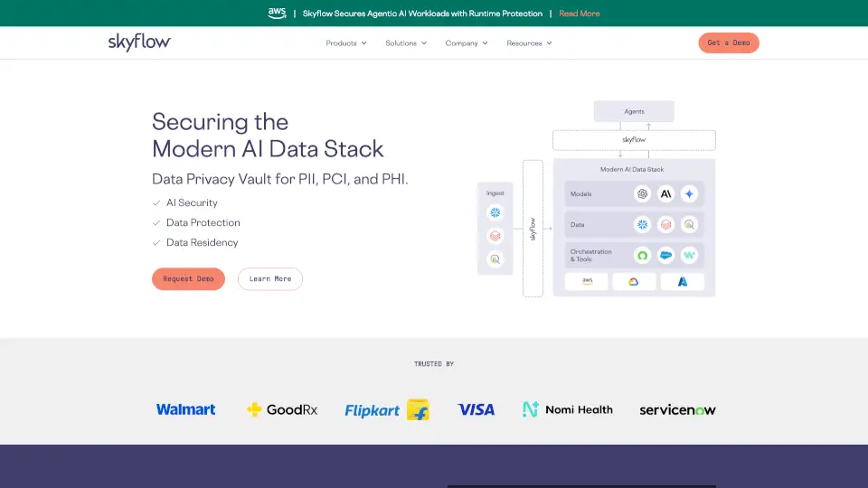Click the Flipkart logo under Trusted By
The image size is (868, 488).
pos(386,409)
